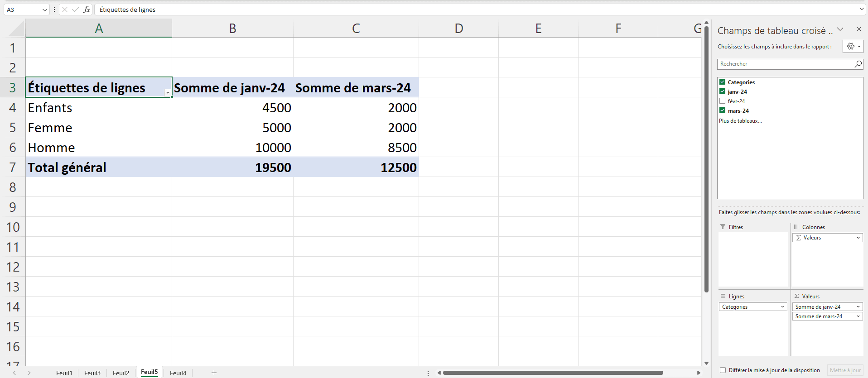868x378 pixels.
Task: Open Somme de janv-24 field dropdown
Action: pyautogui.click(x=858, y=307)
